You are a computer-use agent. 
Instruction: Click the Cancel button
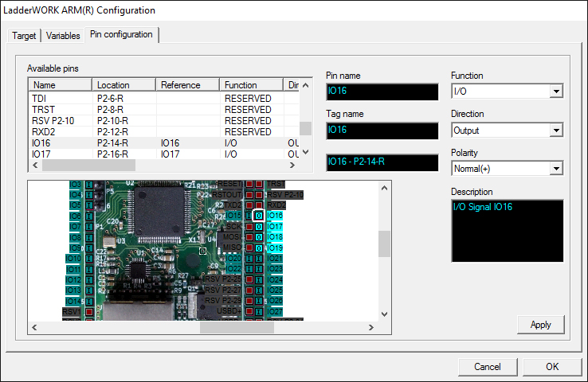tap(488, 367)
